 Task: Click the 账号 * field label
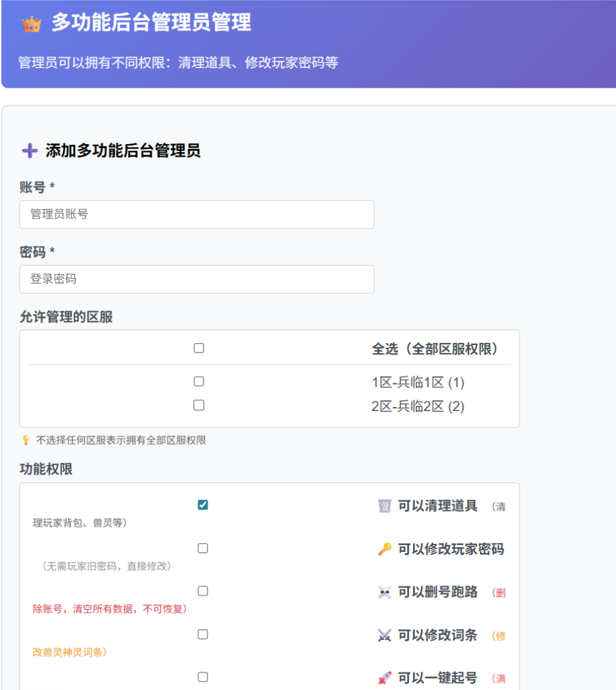[37, 187]
